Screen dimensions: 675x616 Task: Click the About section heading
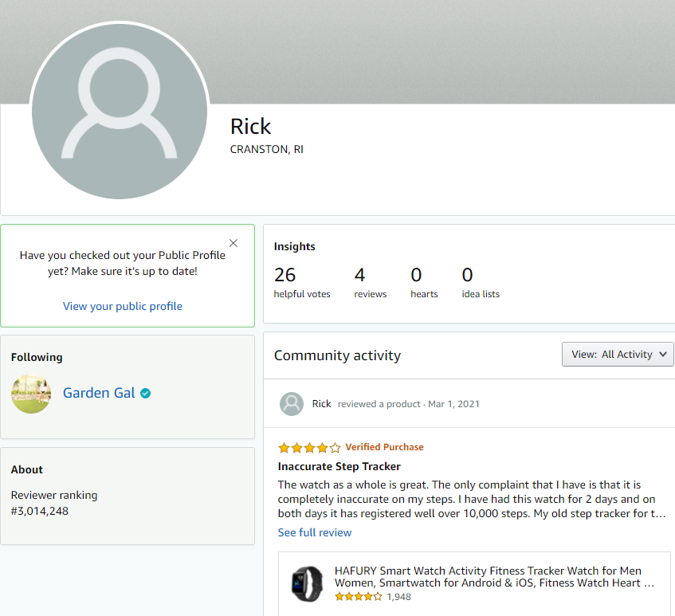pyautogui.click(x=26, y=469)
